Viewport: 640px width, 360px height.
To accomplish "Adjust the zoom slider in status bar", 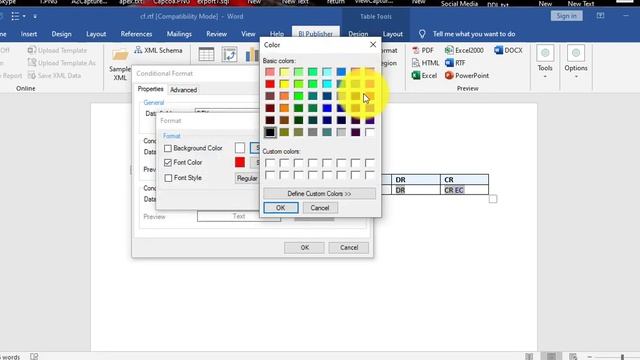I will (x=622, y=357).
